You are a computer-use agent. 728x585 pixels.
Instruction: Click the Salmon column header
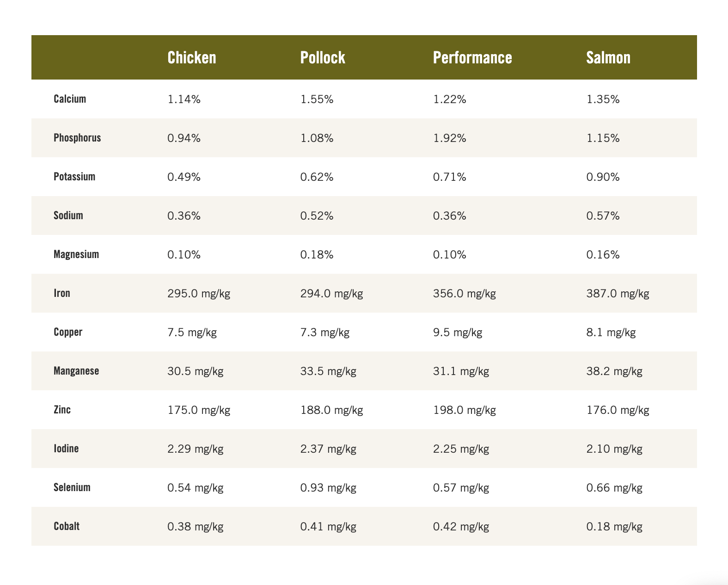point(608,57)
